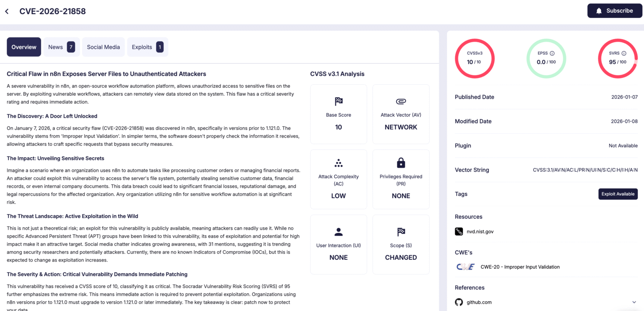Click the EPSS info tooltip icon
Viewport: 644px width, 311px height.
(553, 53)
